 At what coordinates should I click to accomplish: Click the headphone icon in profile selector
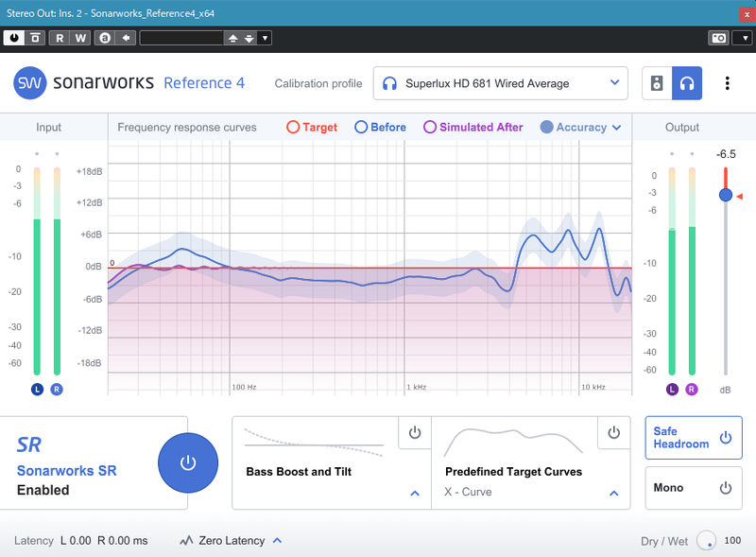pos(389,83)
